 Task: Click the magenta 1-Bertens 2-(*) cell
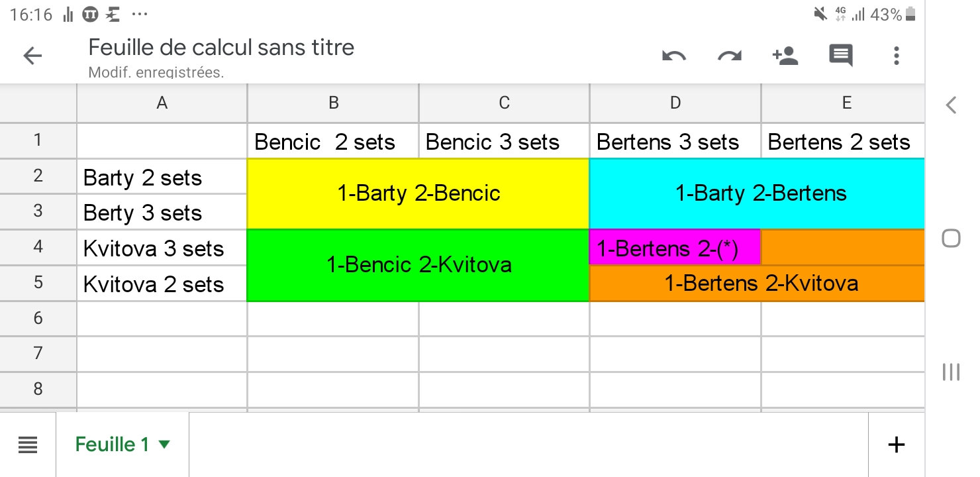coord(675,248)
